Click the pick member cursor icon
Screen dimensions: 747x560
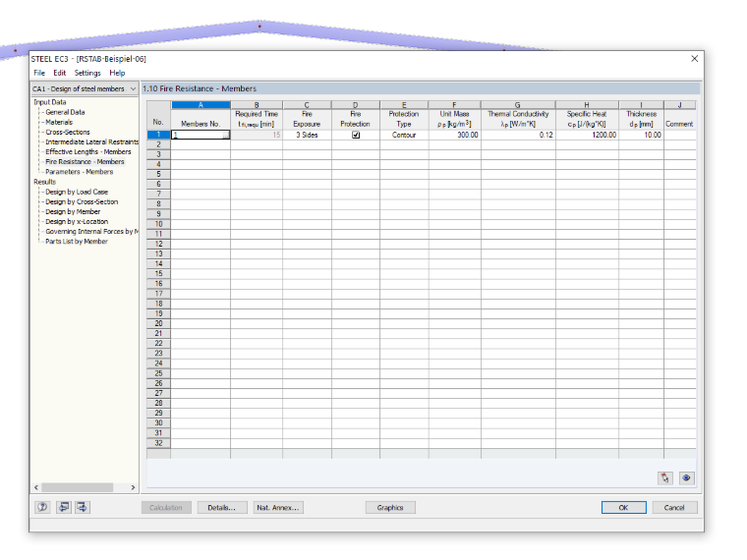pos(665,478)
